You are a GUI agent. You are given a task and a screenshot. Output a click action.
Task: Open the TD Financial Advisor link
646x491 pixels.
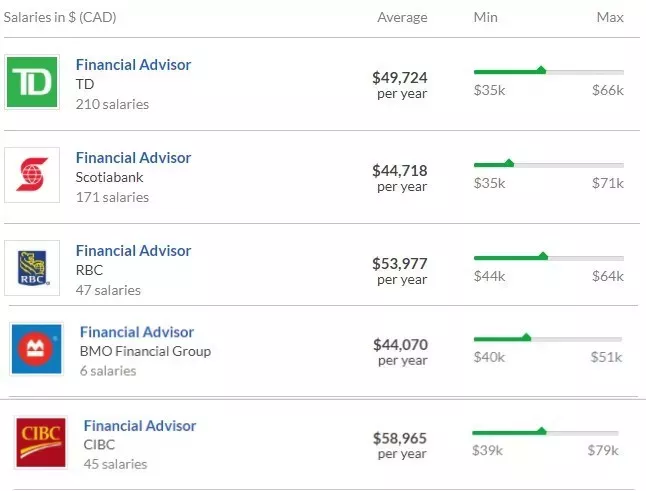pyautogui.click(x=133, y=65)
